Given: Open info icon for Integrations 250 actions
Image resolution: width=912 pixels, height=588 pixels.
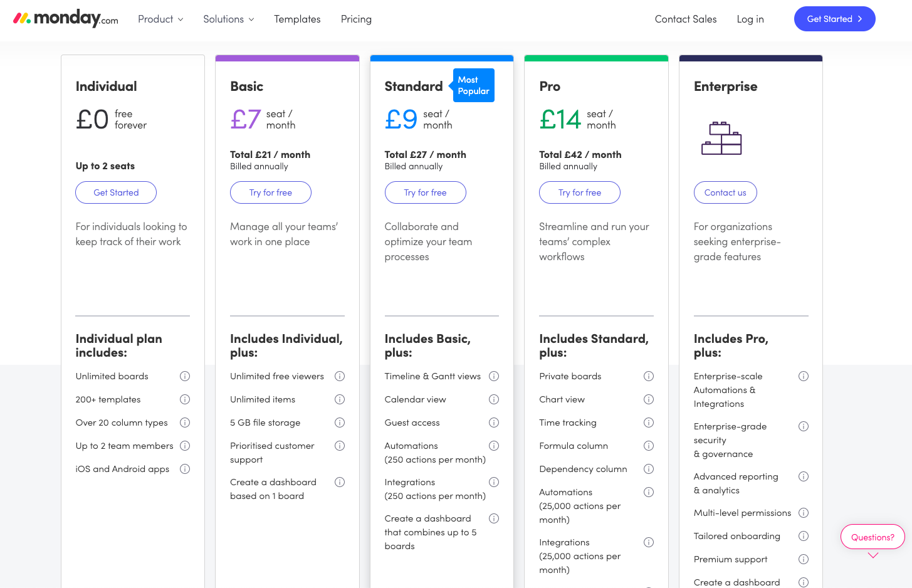Looking at the screenshot, I should [x=494, y=482].
